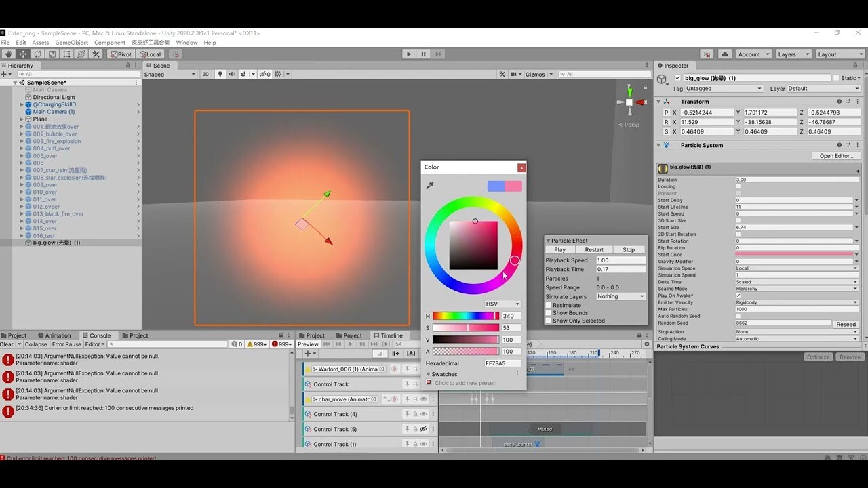The image size is (868, 488).
Task: Select the Rect Transform tool
Action: 65,54
